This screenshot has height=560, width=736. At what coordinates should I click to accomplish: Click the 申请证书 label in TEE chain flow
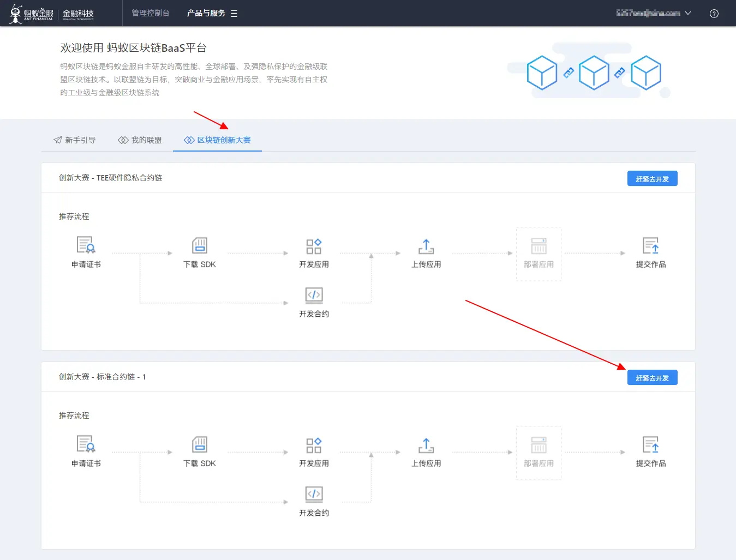coord(86,264)
